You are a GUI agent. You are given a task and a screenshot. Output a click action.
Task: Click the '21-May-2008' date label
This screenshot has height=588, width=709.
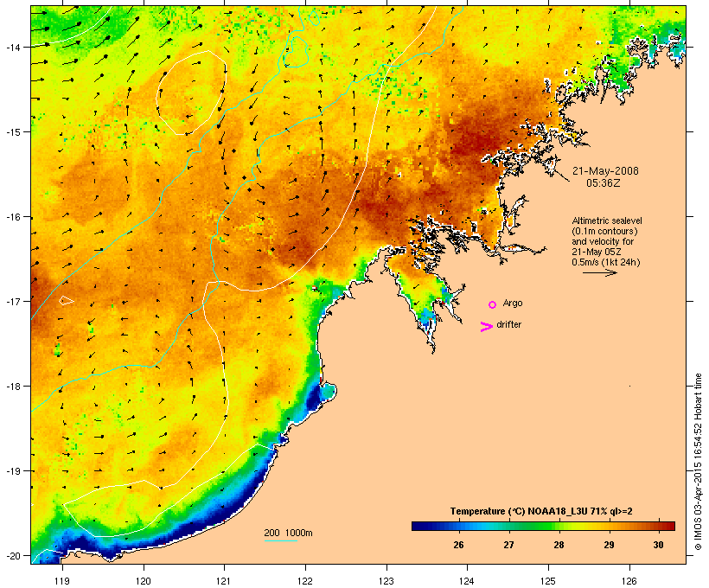pos(605,171)
